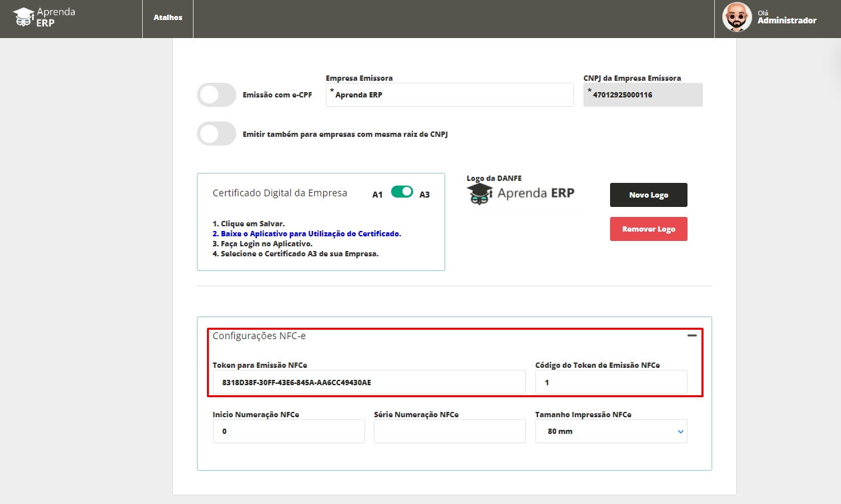Click the Configurações NFC-e section title

(x=259, y=336)
